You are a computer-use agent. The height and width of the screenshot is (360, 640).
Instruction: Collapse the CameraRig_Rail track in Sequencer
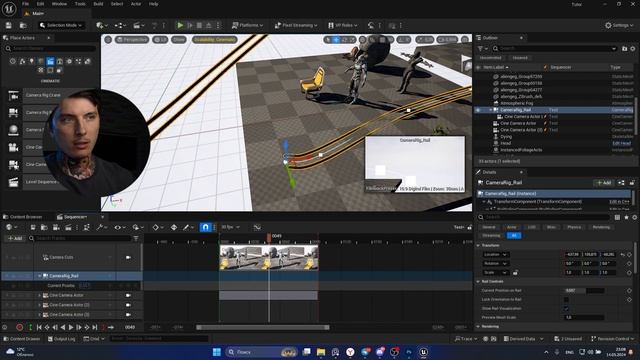(40, 276)
